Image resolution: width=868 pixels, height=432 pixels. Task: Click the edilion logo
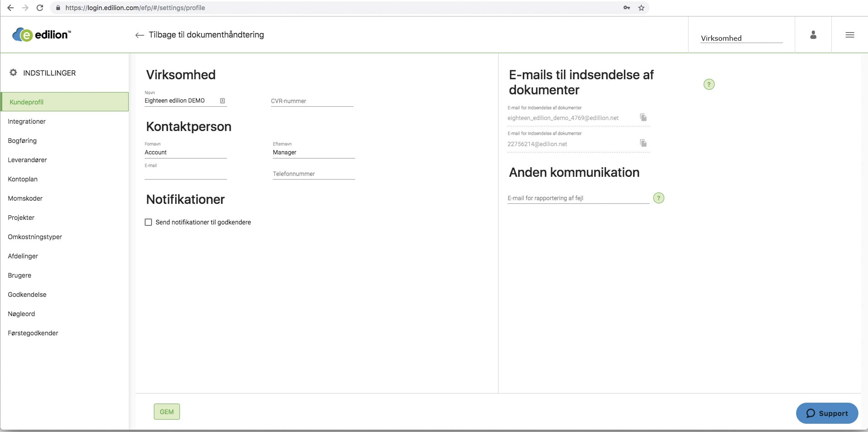40,34
